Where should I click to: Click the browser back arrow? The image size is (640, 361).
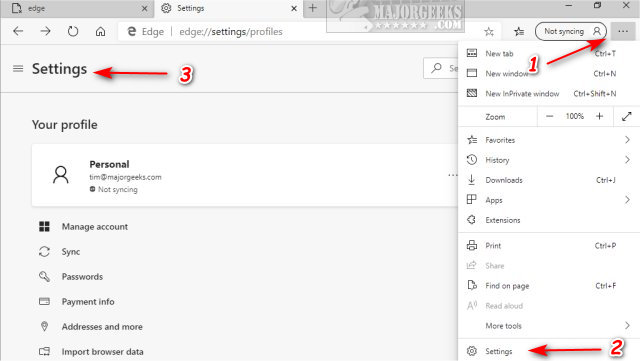18,31
